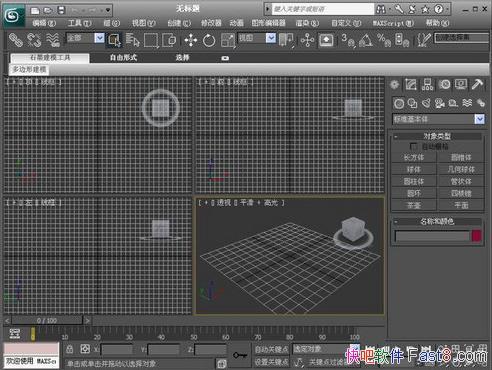Open the 视图(V) menu

pyautogui.click(x=144, y=23)
